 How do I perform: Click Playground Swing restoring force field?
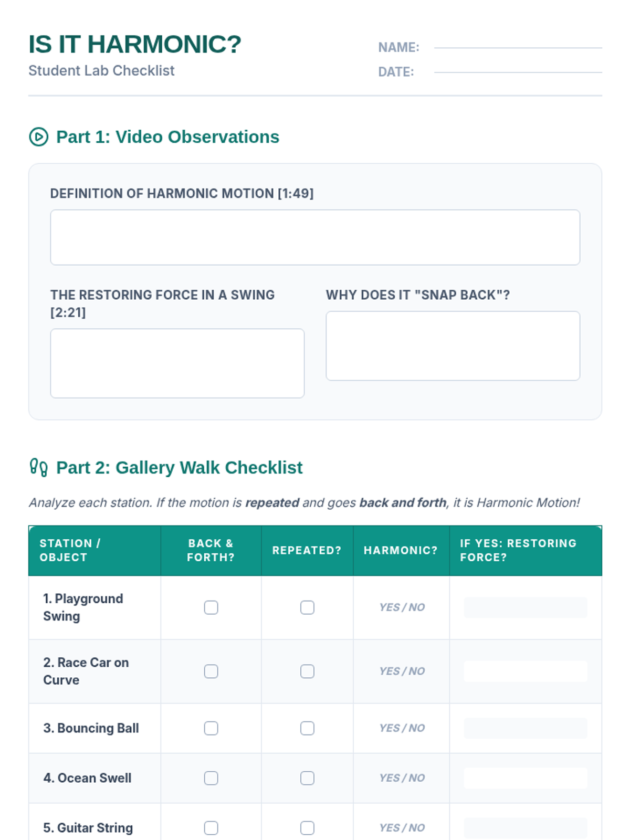[x=526, y=607]
